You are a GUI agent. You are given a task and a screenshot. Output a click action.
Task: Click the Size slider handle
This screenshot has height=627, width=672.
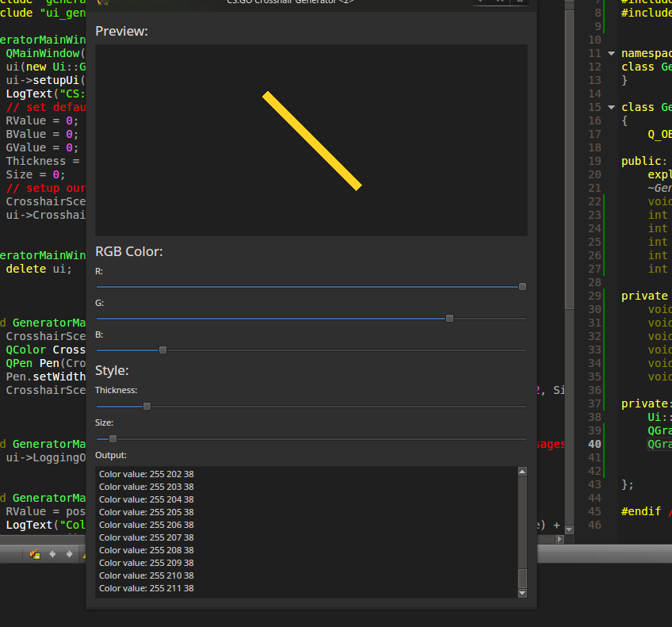coord(113,439)
